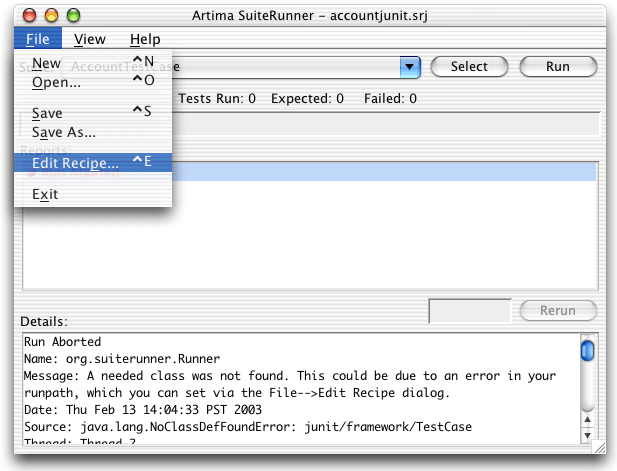Click the window title 'Artima SuiteRunner – accountjunit.srj'
Viewport: 617px width, 471px height.
[x=310, y=16]
